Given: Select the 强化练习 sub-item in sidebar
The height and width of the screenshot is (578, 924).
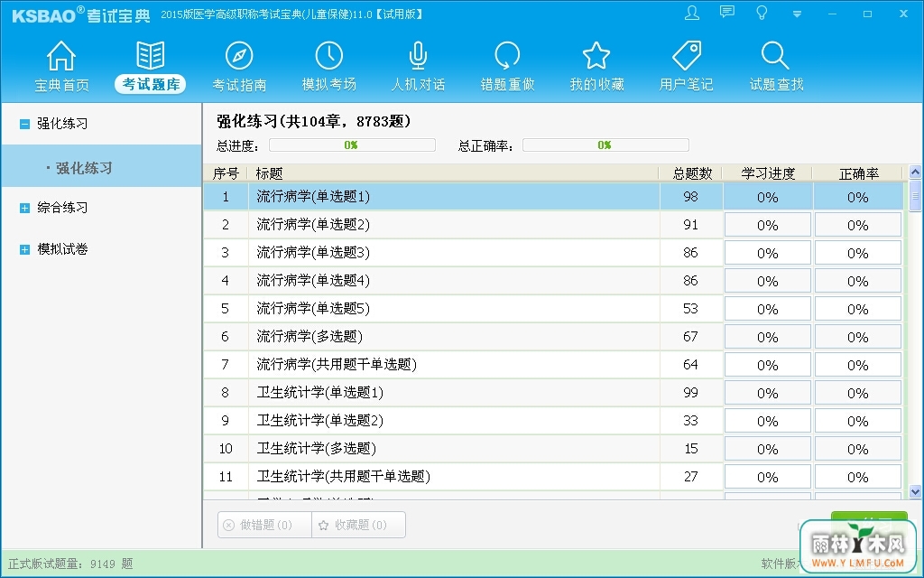Looking at the screenshot, I should [x=101, y=167].
